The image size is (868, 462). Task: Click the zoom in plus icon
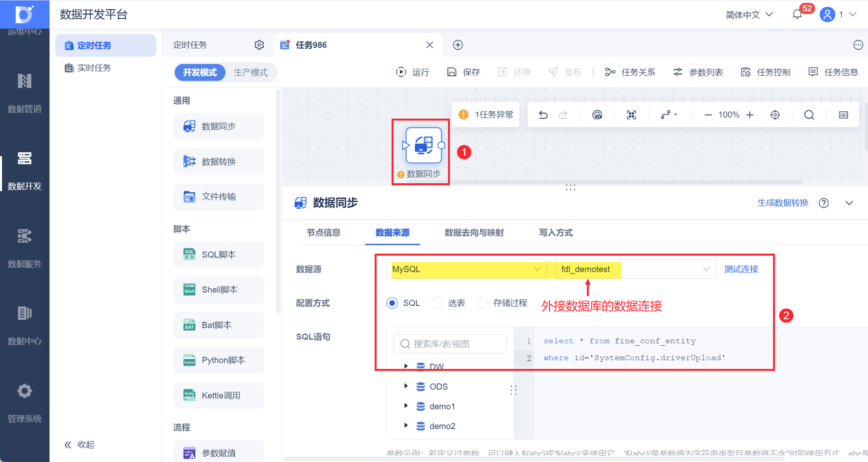pos(750,115)
